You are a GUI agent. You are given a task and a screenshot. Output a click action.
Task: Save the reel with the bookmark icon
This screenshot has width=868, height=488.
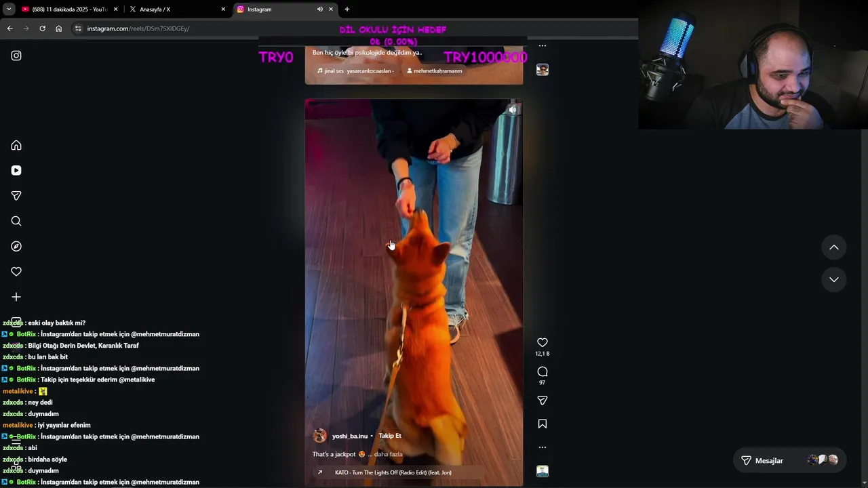(542, 424)
